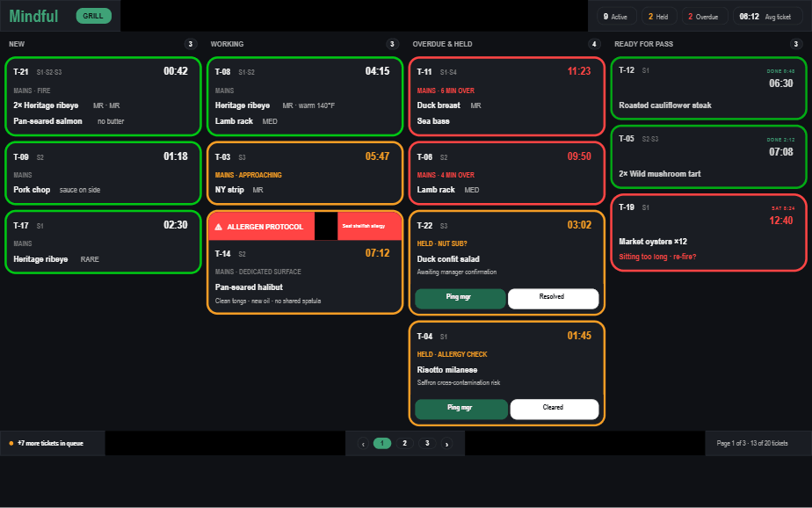This screenshot has width=812, height=508.
Task: Click the 'Sitting too long · re-fire?' warning
Action: click(x=657, y=257)
